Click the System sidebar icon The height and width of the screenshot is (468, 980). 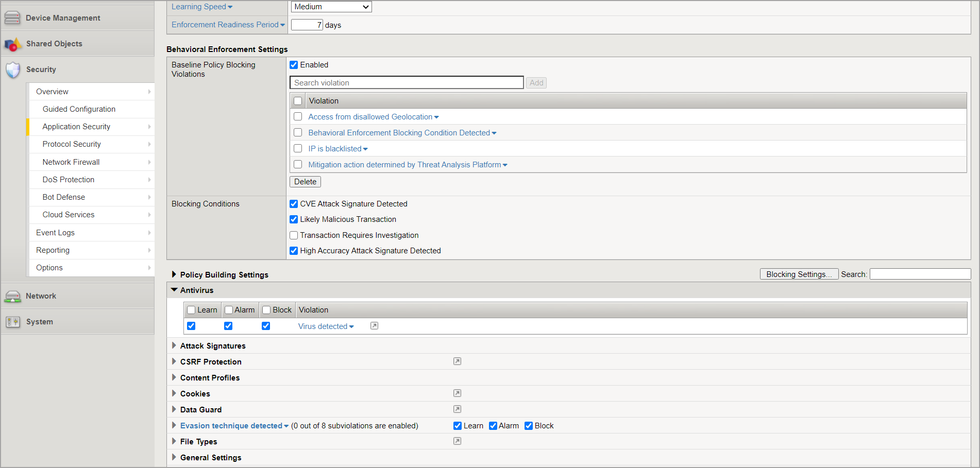pos(12,322)
